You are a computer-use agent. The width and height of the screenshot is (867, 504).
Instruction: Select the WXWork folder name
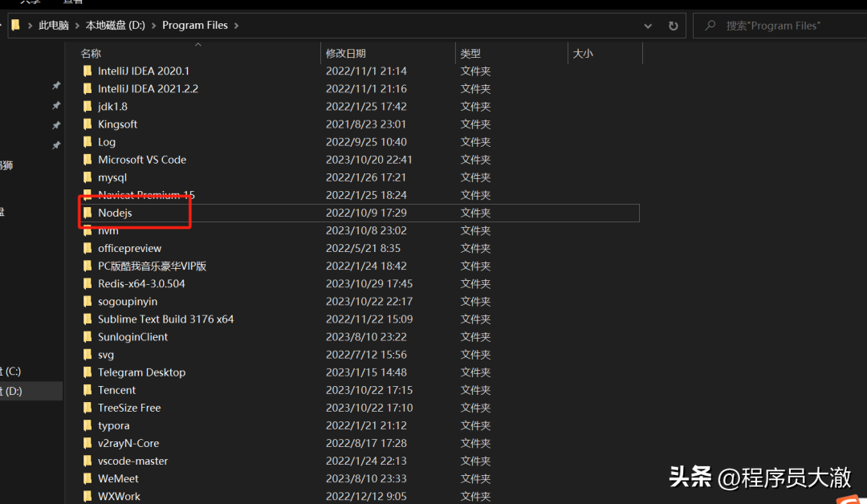[119, 496]
